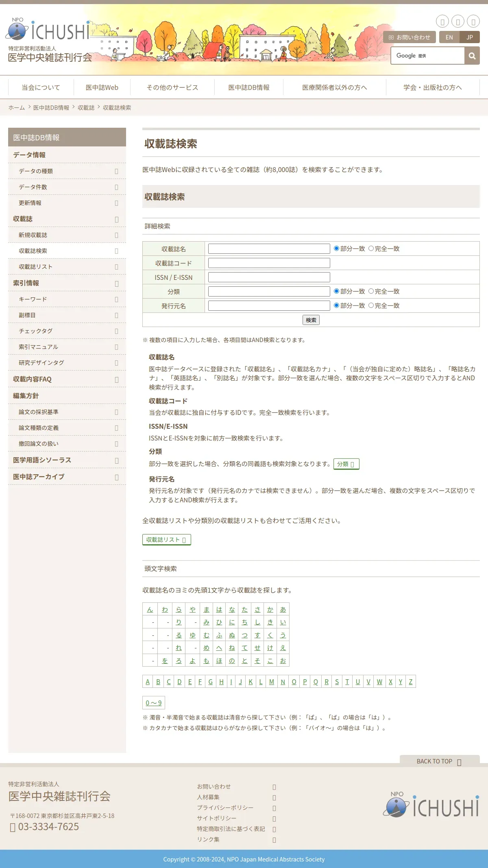Click the arrow icon beside データの種類

click(x=116, y=171)
